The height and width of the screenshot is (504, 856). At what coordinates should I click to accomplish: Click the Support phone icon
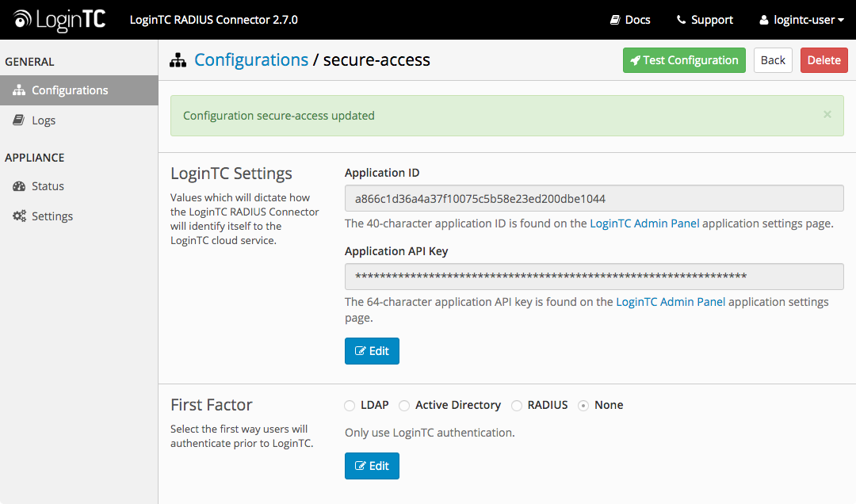click(681, 20)
